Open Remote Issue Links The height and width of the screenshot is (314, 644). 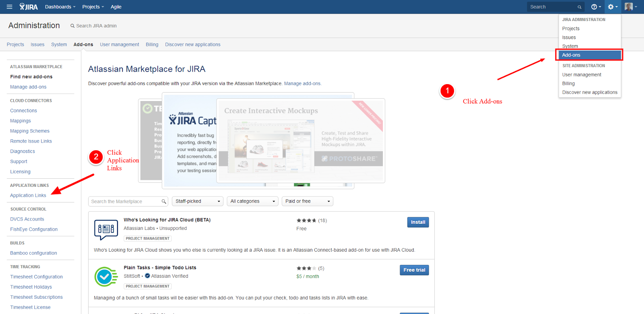pyautogui.click(x=31, y=141)
